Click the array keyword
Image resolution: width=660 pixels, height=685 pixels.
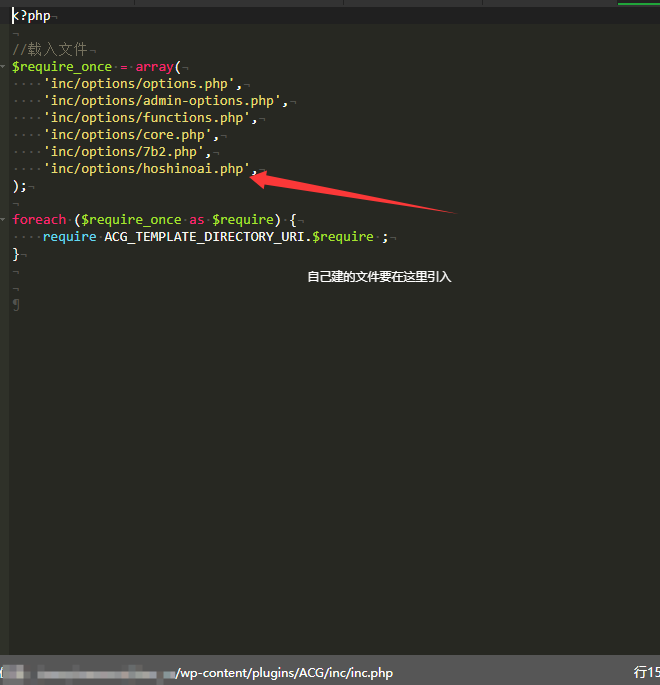pyautogui.click(x=154, y=67)
